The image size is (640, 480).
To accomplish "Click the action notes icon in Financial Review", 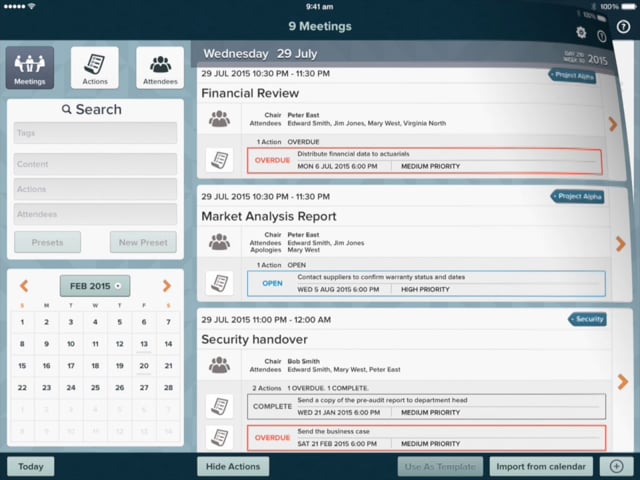I will pyautogui.click(x=219, y=160).
